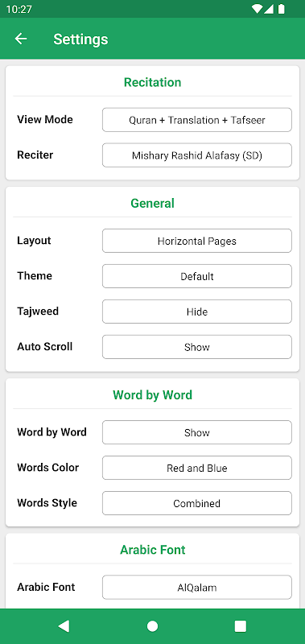305x644 pixels.
Task: Tap the Recitation section heading
Action: click(152, 82)
